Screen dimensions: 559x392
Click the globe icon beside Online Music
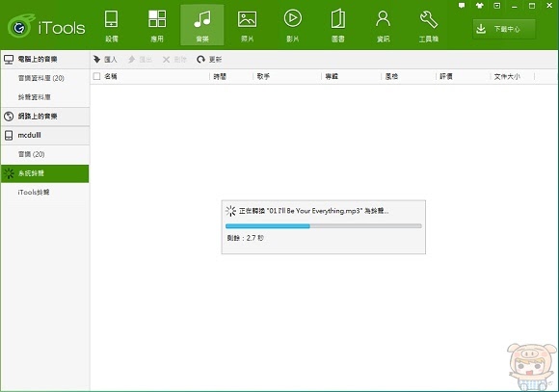tap(9, 117)
